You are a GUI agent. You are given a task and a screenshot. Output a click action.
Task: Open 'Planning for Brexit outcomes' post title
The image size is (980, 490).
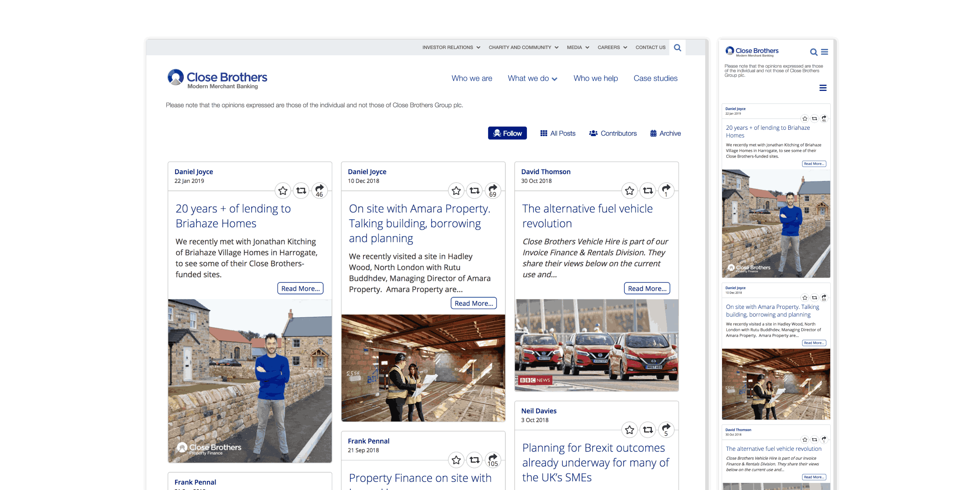click(x=595, y=463)
